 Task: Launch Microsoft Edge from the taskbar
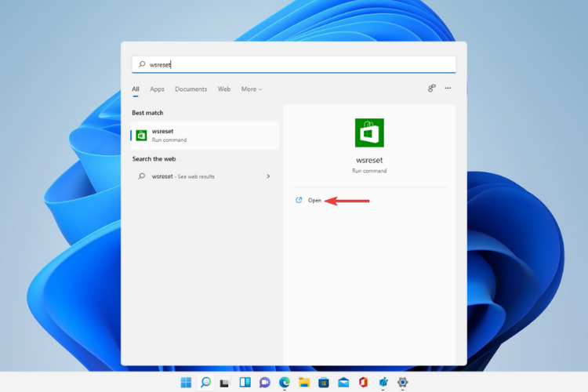284,383
